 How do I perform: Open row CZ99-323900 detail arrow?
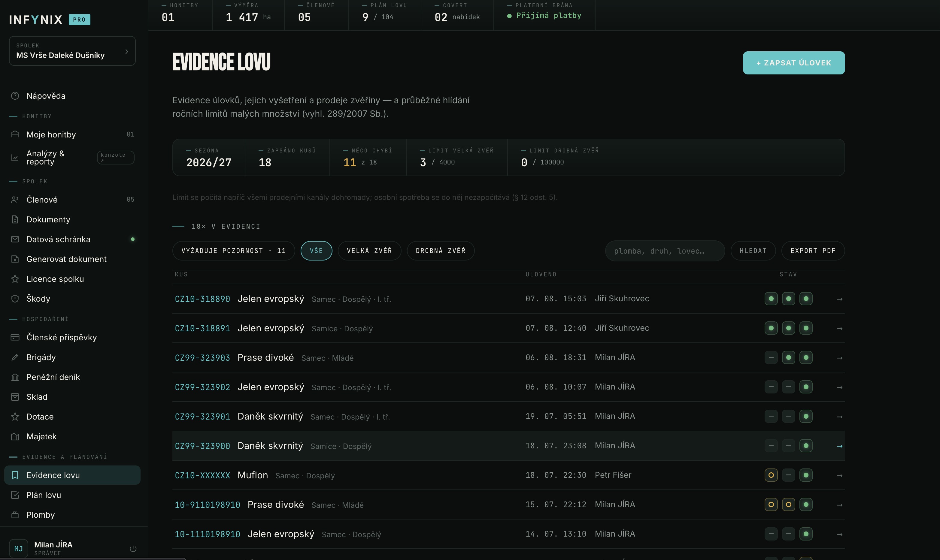point(840,446)
